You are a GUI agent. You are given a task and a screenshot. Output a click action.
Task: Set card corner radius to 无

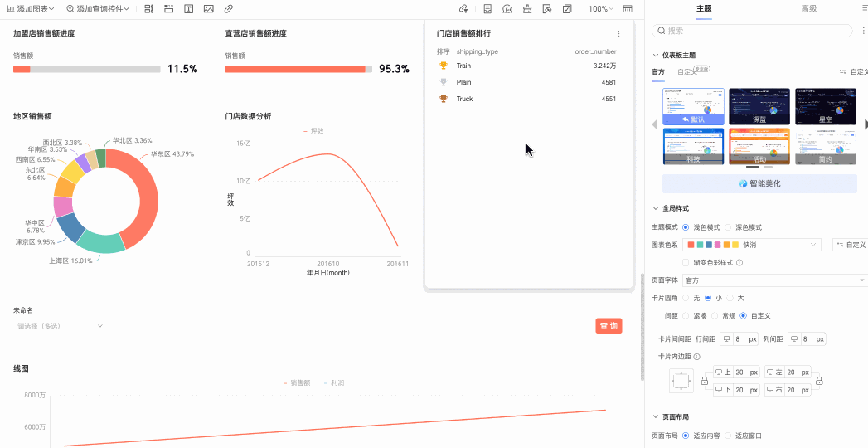pyautogui.click(x=686, y=299)
